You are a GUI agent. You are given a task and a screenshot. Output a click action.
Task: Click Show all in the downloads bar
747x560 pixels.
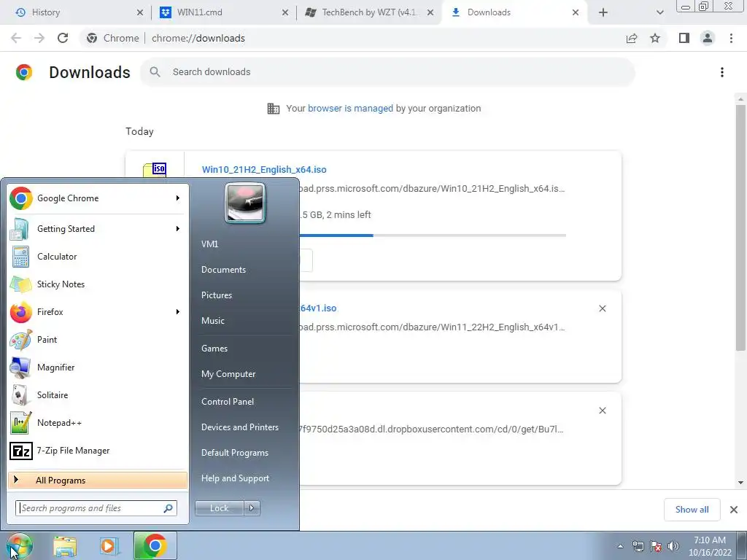click(x=692, y=510)
